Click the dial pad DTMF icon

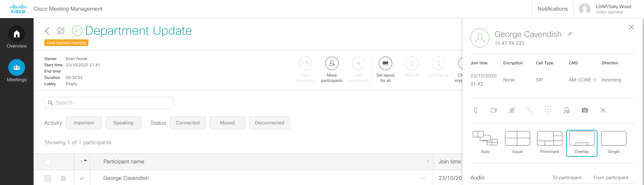548,110
